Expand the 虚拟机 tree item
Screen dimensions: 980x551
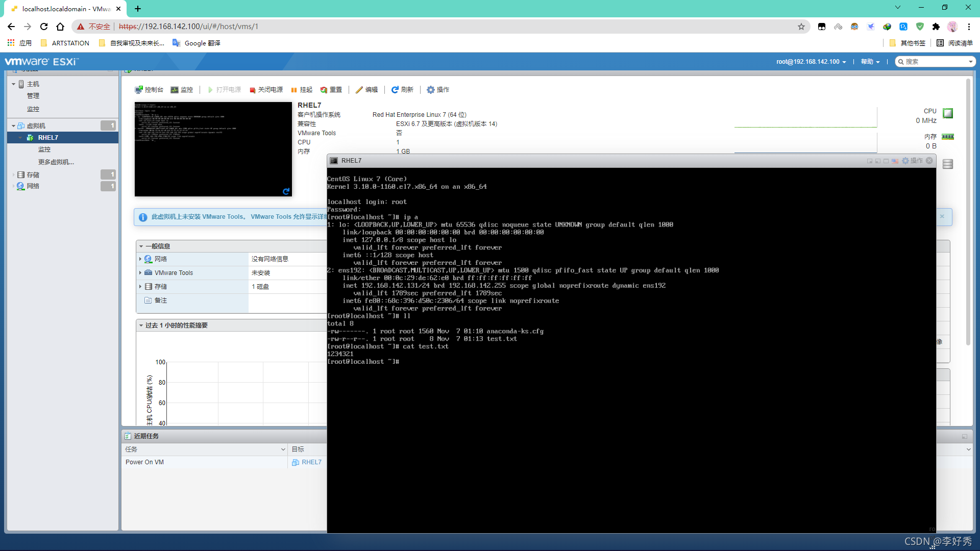click(14, 125)
